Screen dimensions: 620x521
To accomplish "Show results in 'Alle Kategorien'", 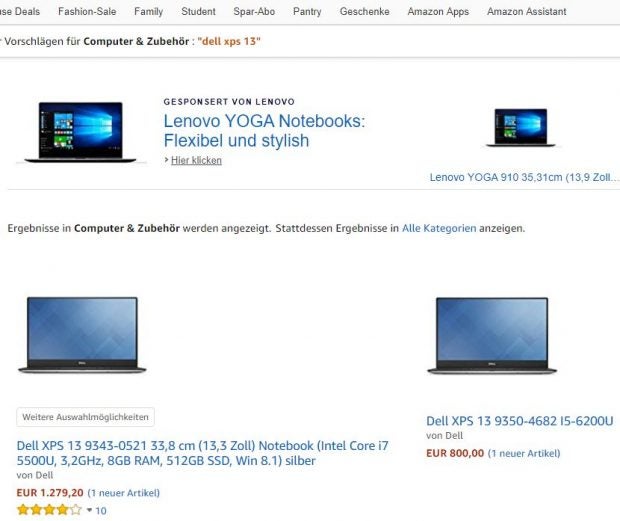I will pyautogui.click(x=439, y=228).
